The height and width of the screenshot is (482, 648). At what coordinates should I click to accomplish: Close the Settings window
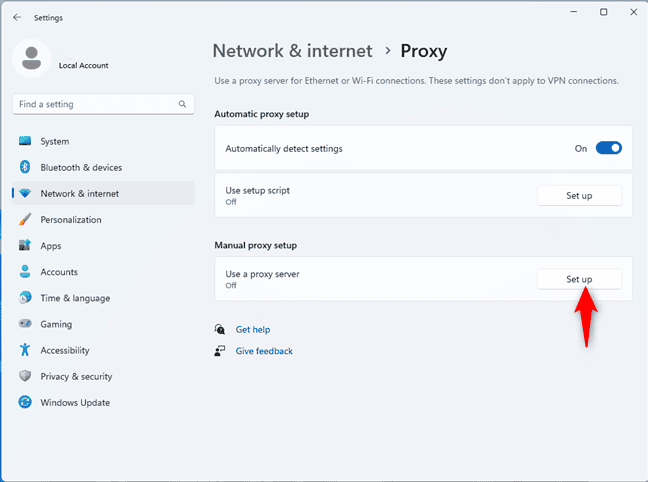(x=634, y=12)
